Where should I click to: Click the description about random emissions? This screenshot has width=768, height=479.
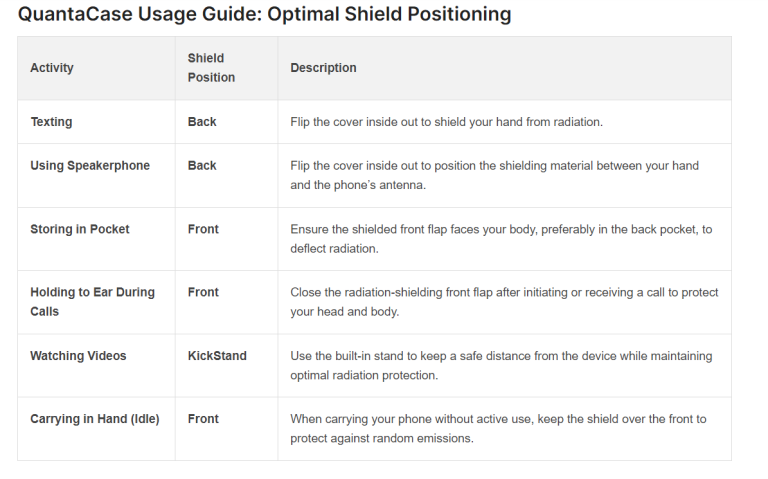click(x=498, y=429)
